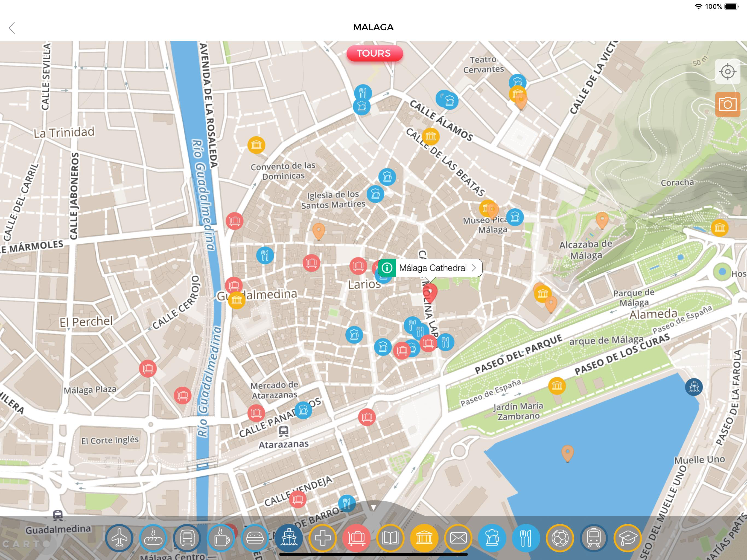This screenshot has height=560, width=747.
Task: Select the red Málaga Cathedral pin
Action: pos(430,293)
